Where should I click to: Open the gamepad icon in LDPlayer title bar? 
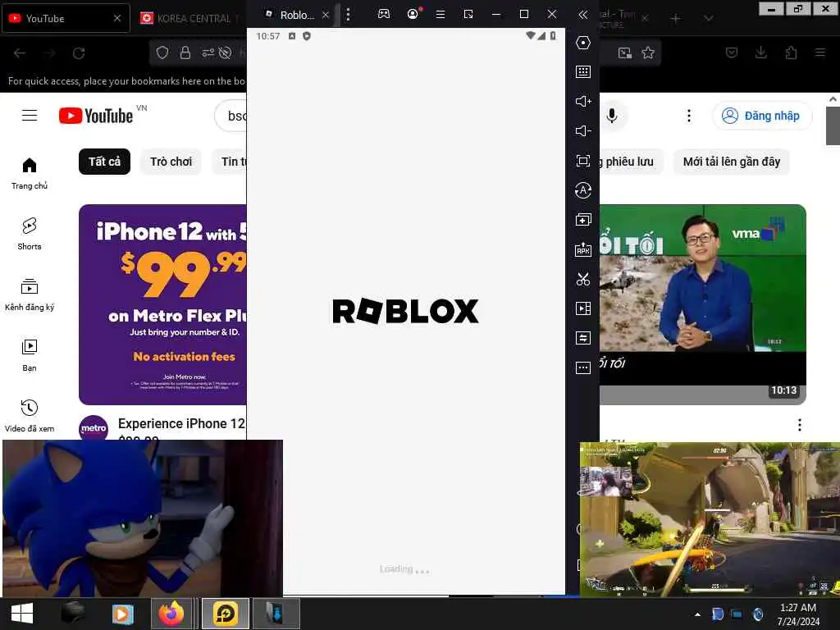click(384, 14)
